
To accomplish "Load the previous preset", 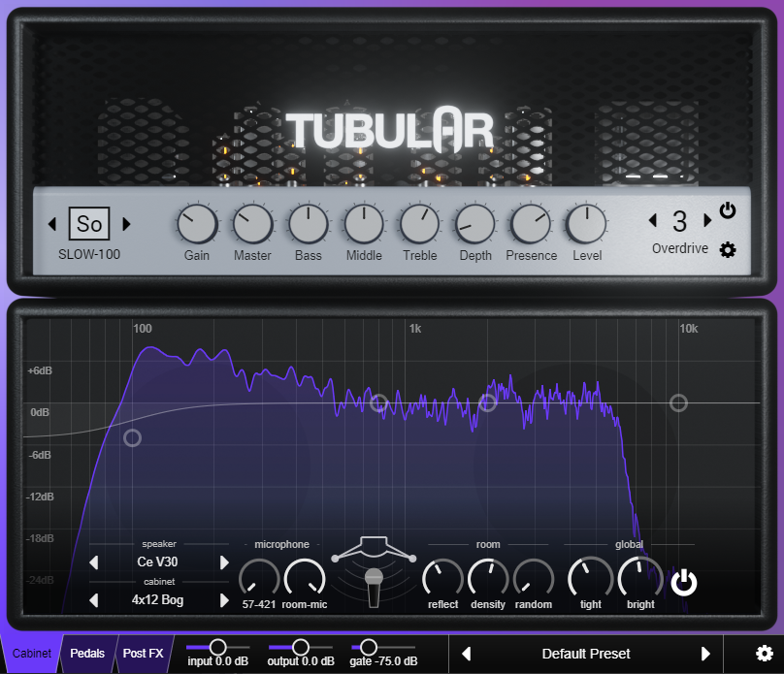I will coord(466,654).
